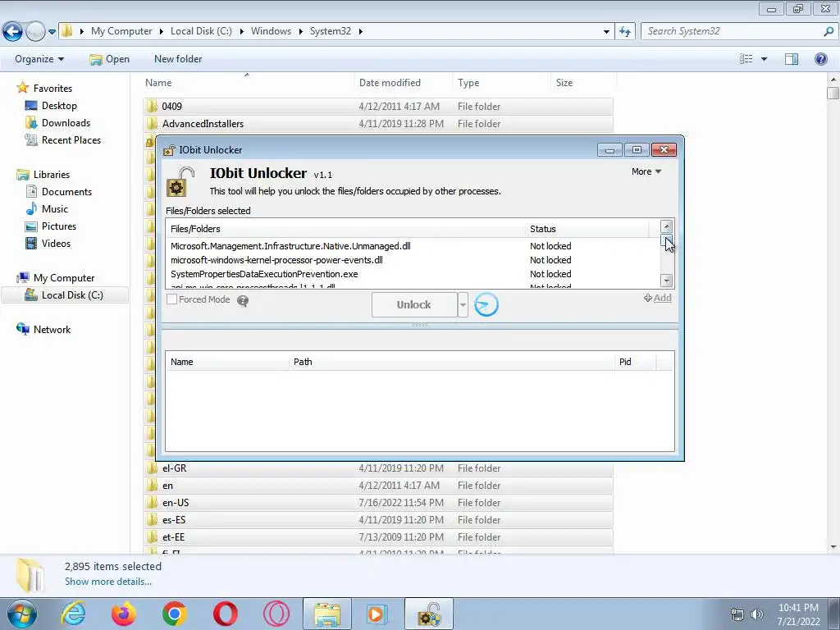Click the Pid column header
840x630 pixels.
click(636, 362)
